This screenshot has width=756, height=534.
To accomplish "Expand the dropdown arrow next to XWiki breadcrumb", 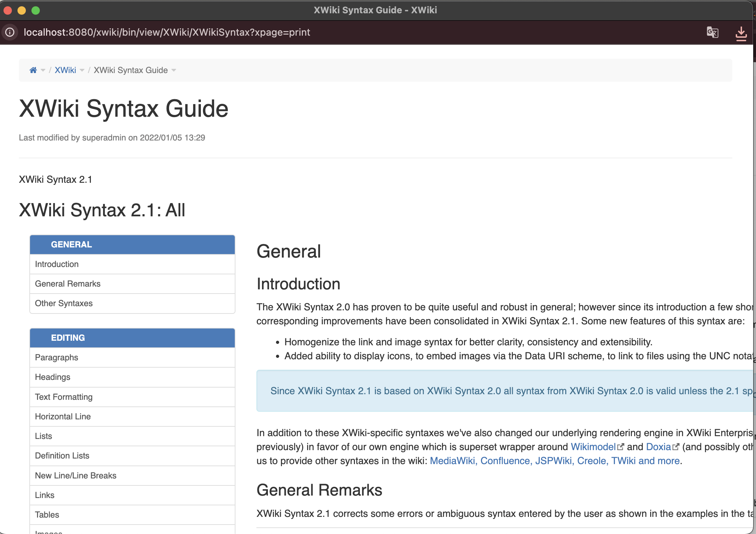I will [82, 70].
